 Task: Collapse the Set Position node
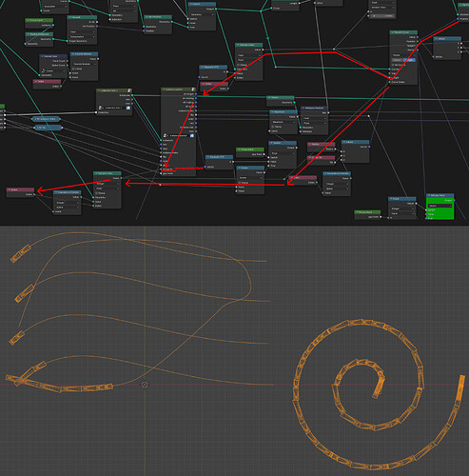(147, 17)
